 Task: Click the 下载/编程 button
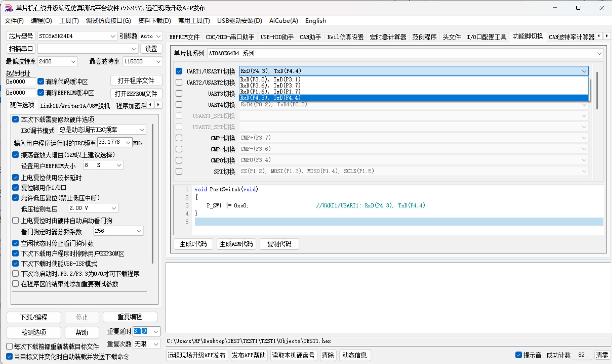point(34,317)
